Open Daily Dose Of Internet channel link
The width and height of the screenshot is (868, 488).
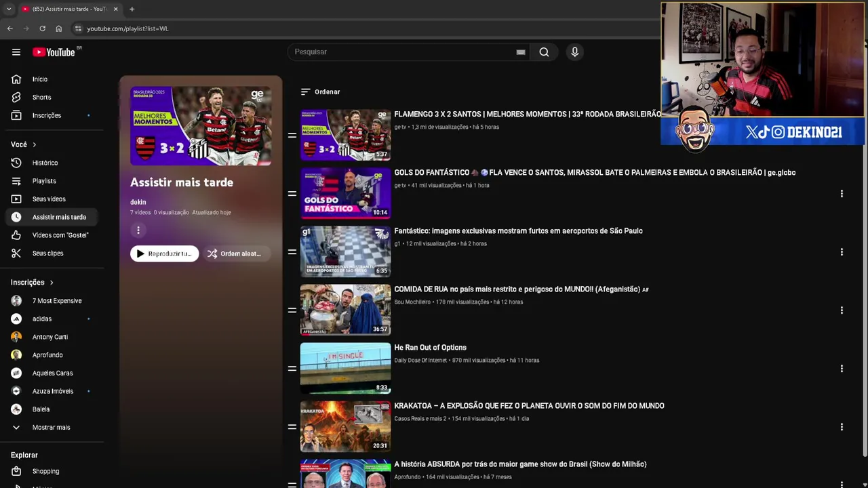pyautogui.click(x=420, y=361)
